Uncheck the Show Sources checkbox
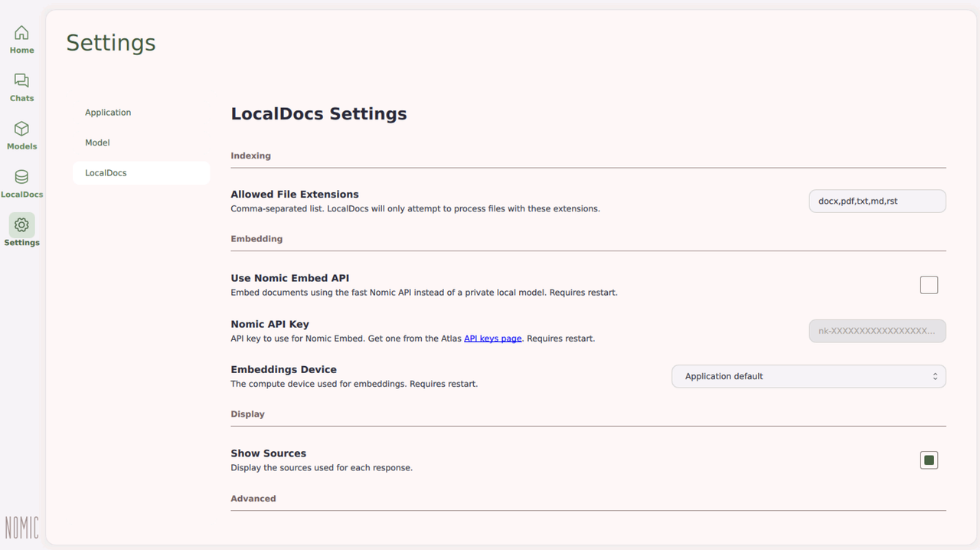 [929, 460]
